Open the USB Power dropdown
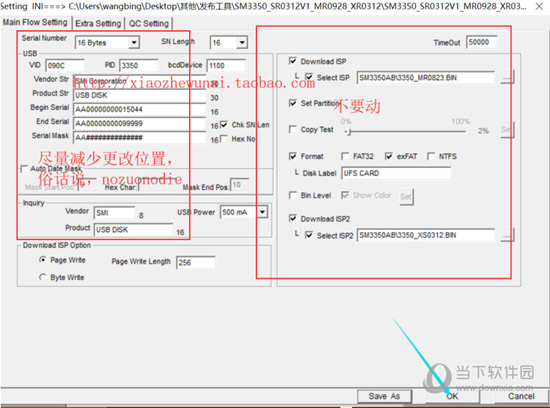 pos(262,212)
